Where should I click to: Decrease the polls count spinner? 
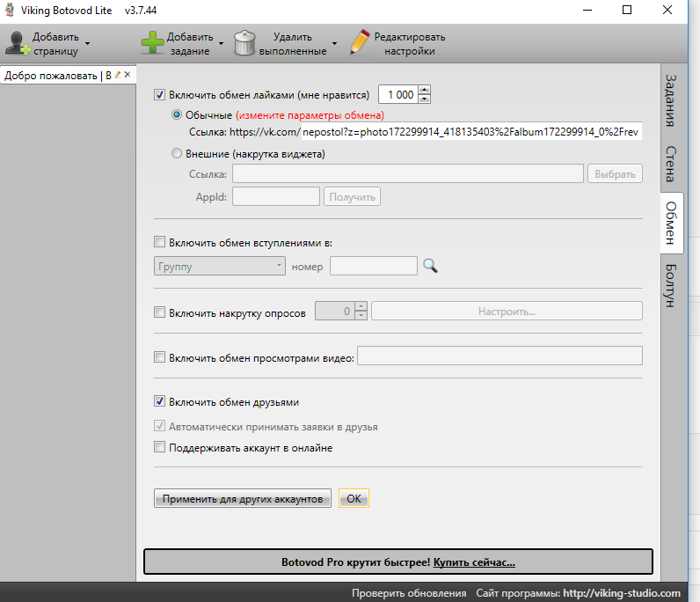click(361, 316)
